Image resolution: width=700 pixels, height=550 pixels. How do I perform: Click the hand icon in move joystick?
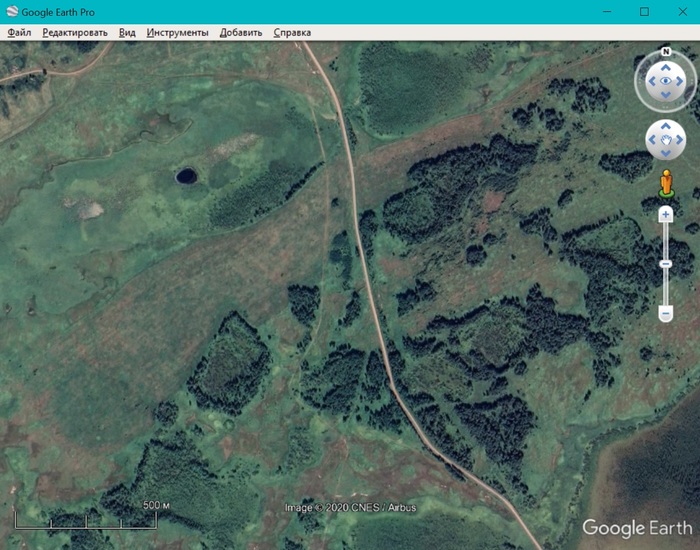tap(666, 140)
